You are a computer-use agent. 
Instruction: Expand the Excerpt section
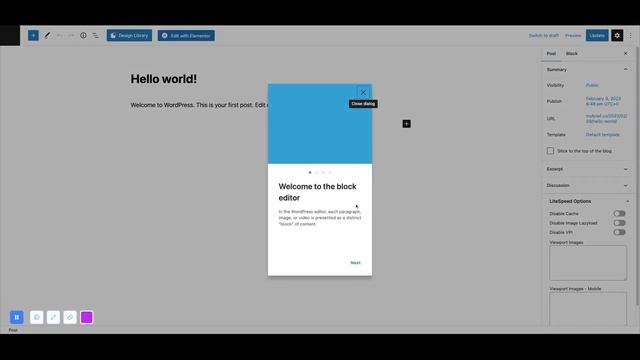pos(587,169)
